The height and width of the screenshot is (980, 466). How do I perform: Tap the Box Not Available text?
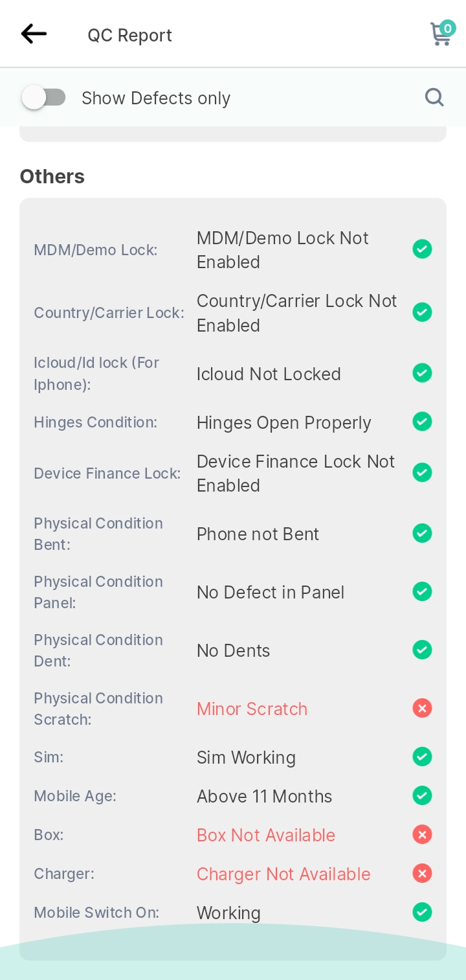(x=266, y=835)
